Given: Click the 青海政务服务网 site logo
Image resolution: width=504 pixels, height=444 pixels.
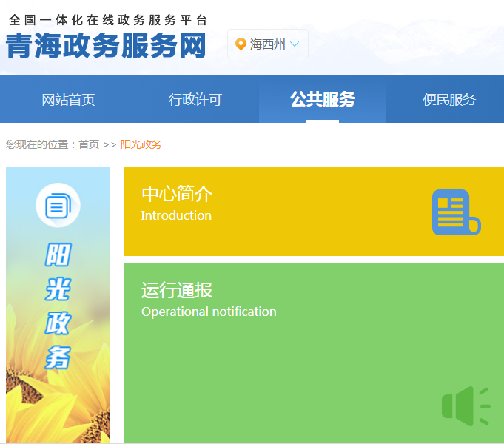Looking at the screenshot, I should pyautogui.click(x=106, y=46).
